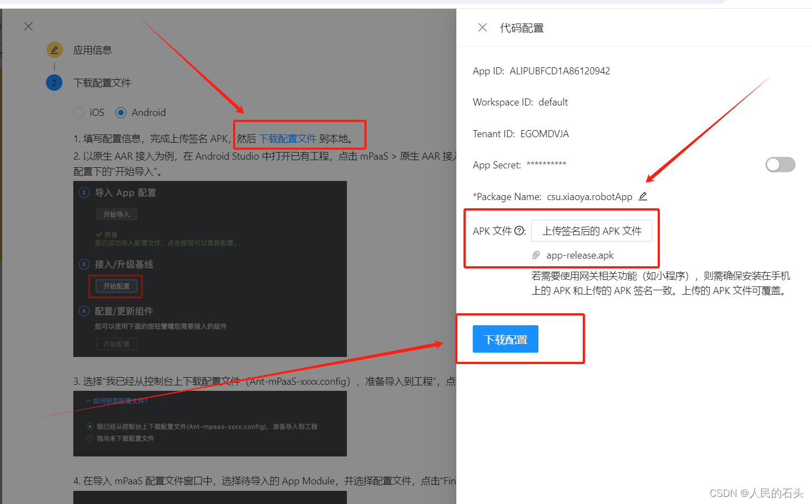This screenshot has width=812, height=504.
Task: Click the step 2 circle for 下载配置文件
Action: tap(54, 83)
